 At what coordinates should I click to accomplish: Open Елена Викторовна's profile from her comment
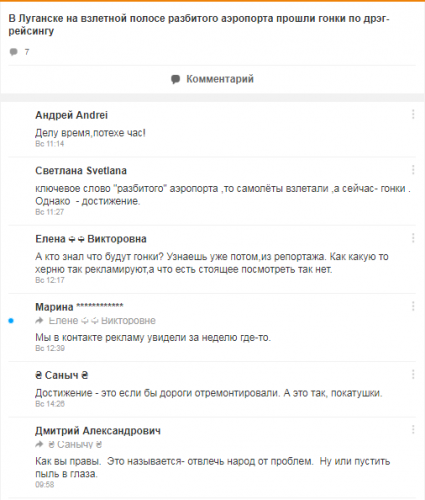(91, 239)
